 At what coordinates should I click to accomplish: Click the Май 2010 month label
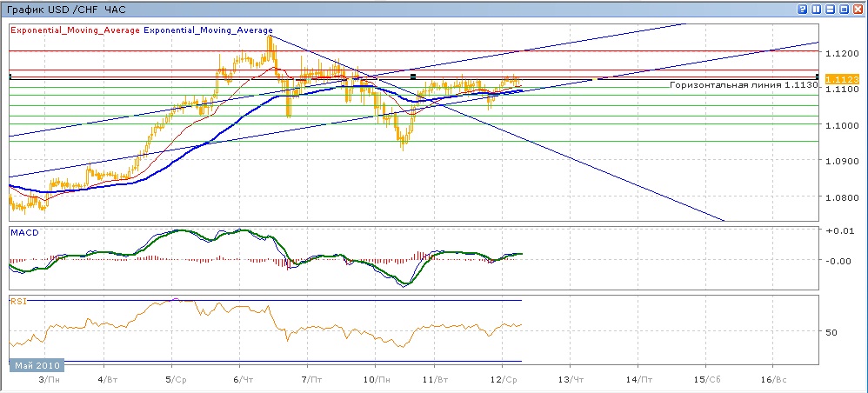pos(32,365)
